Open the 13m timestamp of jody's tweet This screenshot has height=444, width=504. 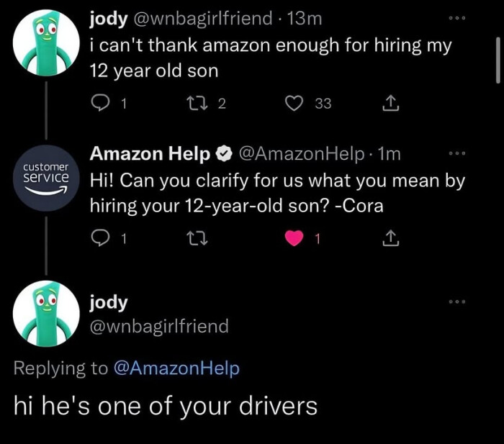tap(304, 18)
